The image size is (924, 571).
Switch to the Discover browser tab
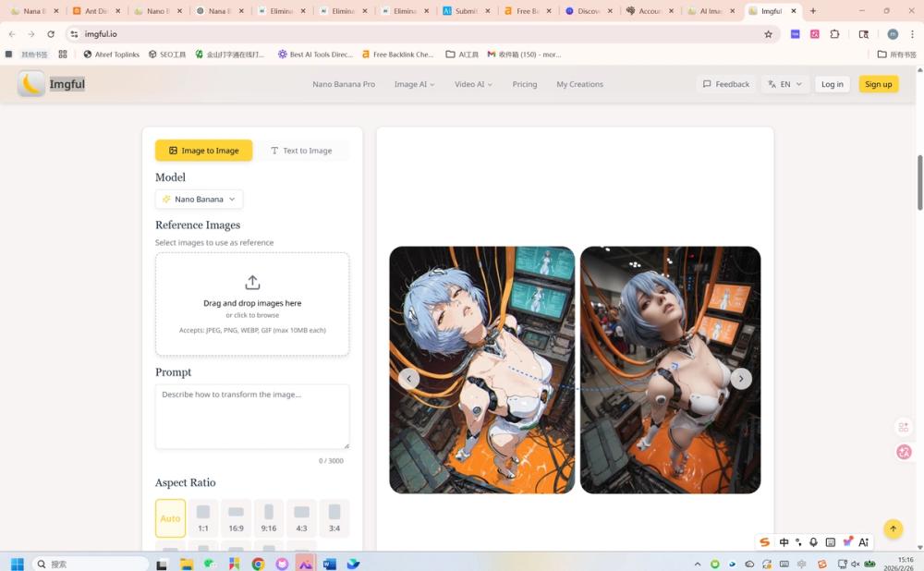(x=590, y=10)
